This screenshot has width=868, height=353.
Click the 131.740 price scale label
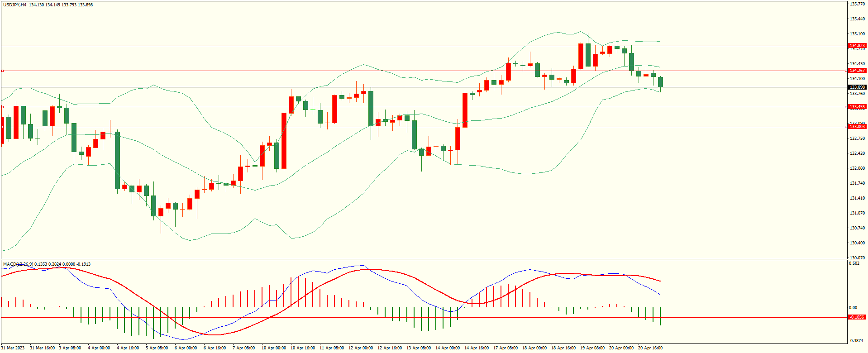[x=857, y=183]
